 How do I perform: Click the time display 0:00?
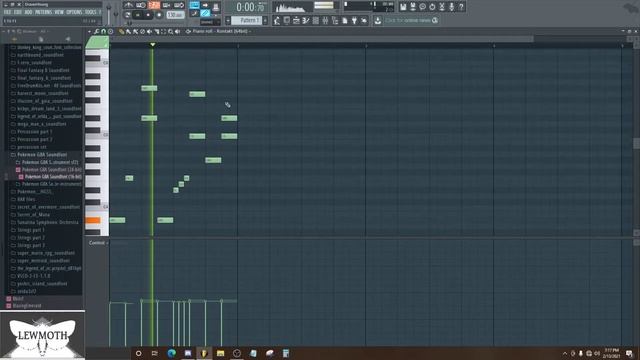(x=250, y=7)
